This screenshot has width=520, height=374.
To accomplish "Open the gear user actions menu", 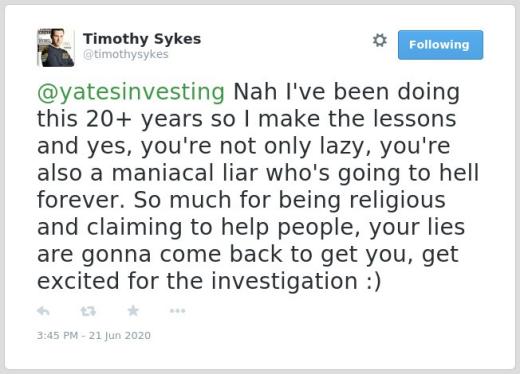I will [380, 40].
